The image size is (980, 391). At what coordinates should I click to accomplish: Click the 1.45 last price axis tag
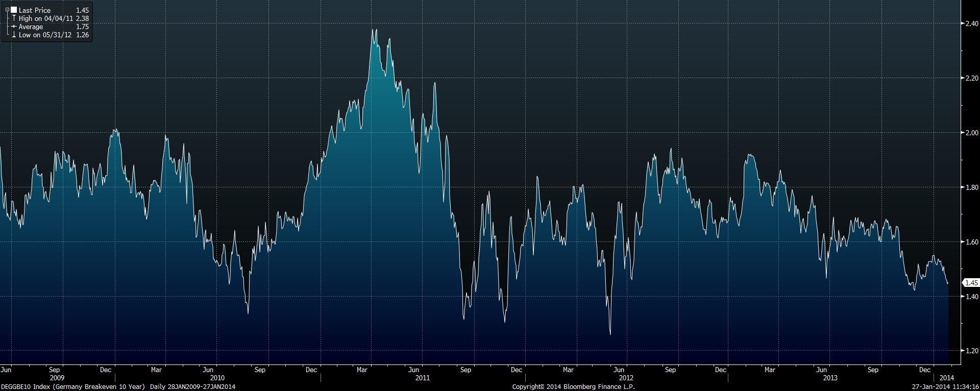click(x=971, y=283)
